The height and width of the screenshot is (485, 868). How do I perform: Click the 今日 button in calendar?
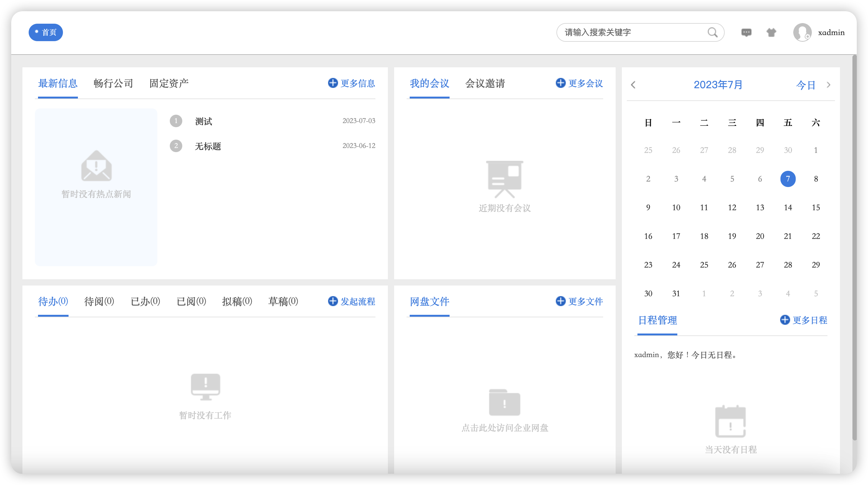(805, 85)
